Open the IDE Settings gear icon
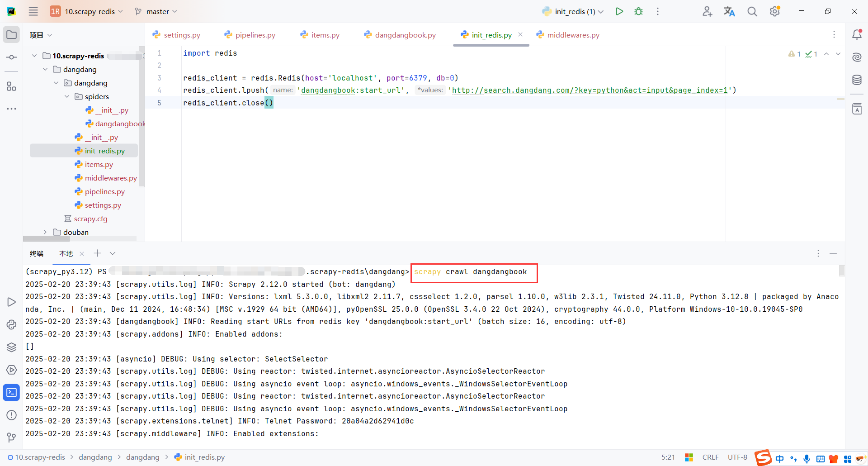868x466 pixels. click(x=775, y=11)
